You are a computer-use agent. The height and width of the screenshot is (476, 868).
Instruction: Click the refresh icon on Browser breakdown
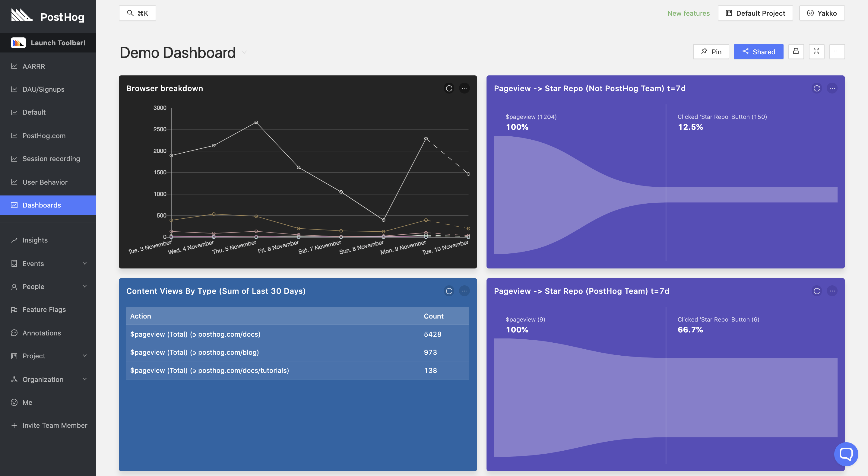[x=449, y=88]
